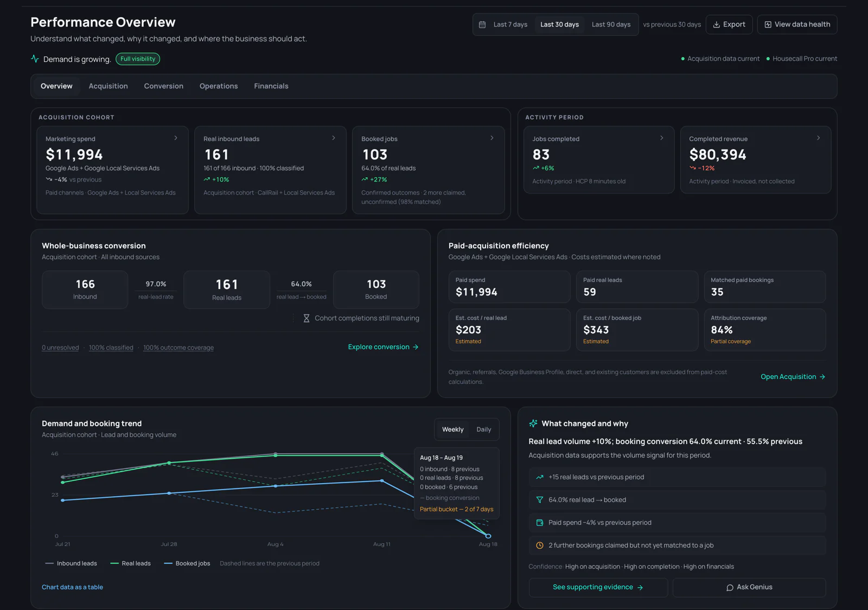Image resolution: width=868 pixels, height=610 pixels.
Task: Click See supporting evidence button
Action: click(598, 587)
